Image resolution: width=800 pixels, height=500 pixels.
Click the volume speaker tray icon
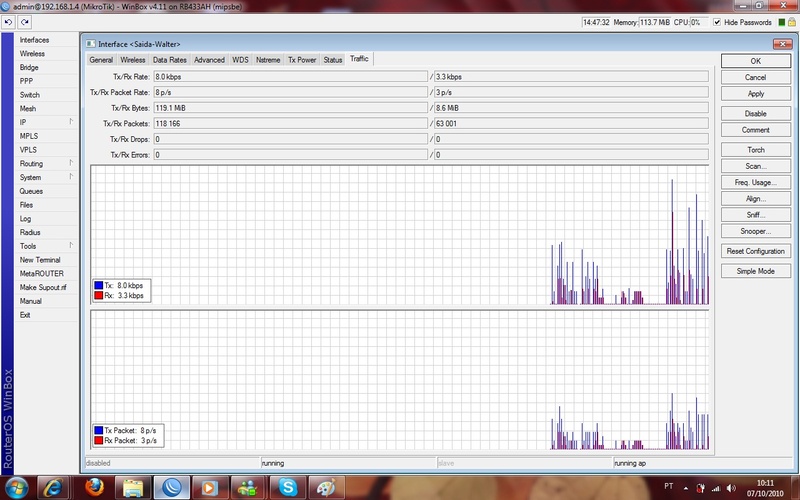pyautogui.click(x=731, y=488)
